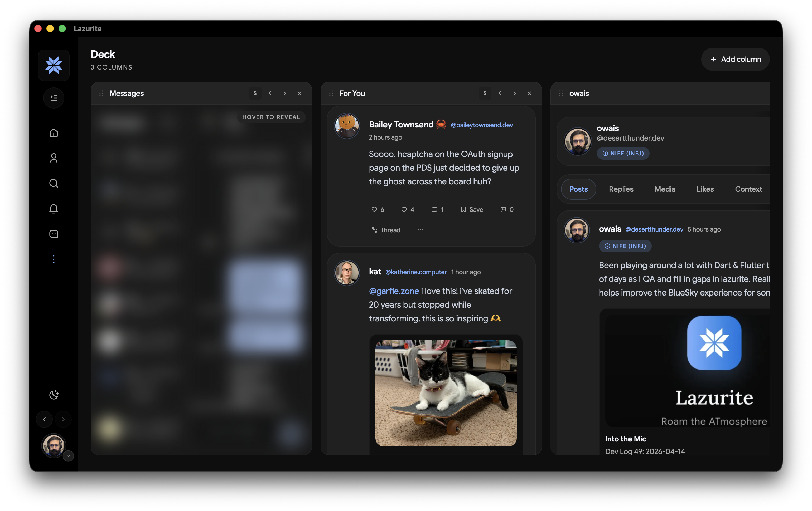Click the signed-in user avatar in sidebar
This screenshot has height=511, width=812.
click(53, 445)
